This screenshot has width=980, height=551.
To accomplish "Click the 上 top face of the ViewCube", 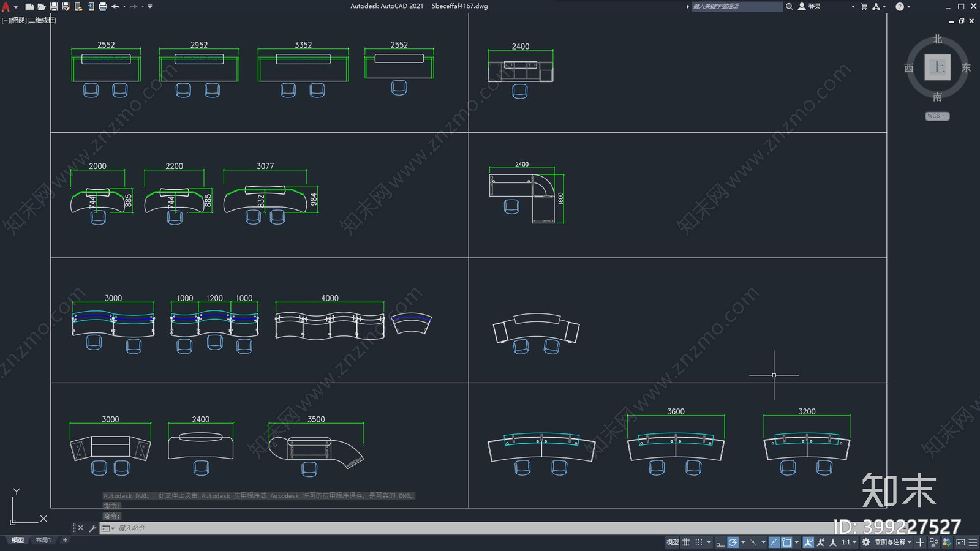I will 937,67.
